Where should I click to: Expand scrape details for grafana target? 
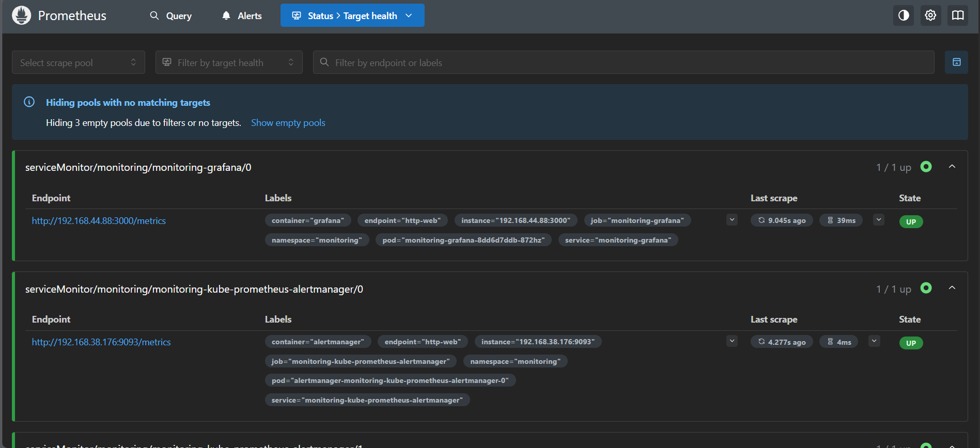[x=879, y=220]
